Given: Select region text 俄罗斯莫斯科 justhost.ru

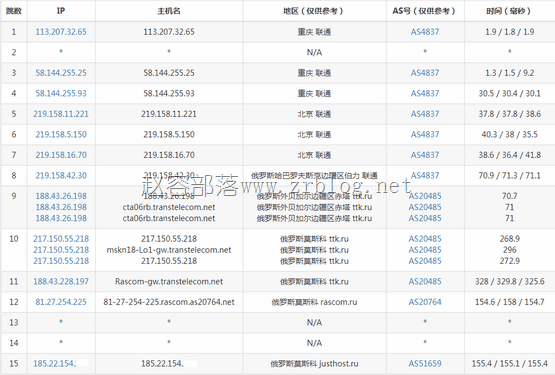Looking at the screenshot, I should pyautogui.click(x=314, y=364).
